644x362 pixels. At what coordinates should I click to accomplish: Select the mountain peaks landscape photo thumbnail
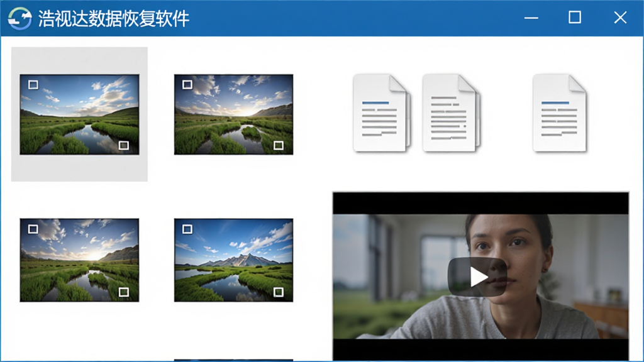click(x=233, y=260)
